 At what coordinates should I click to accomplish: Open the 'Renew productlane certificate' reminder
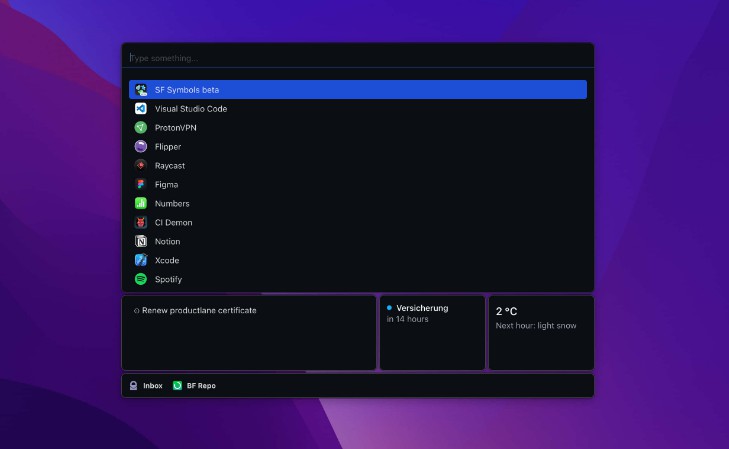(199, 310)
